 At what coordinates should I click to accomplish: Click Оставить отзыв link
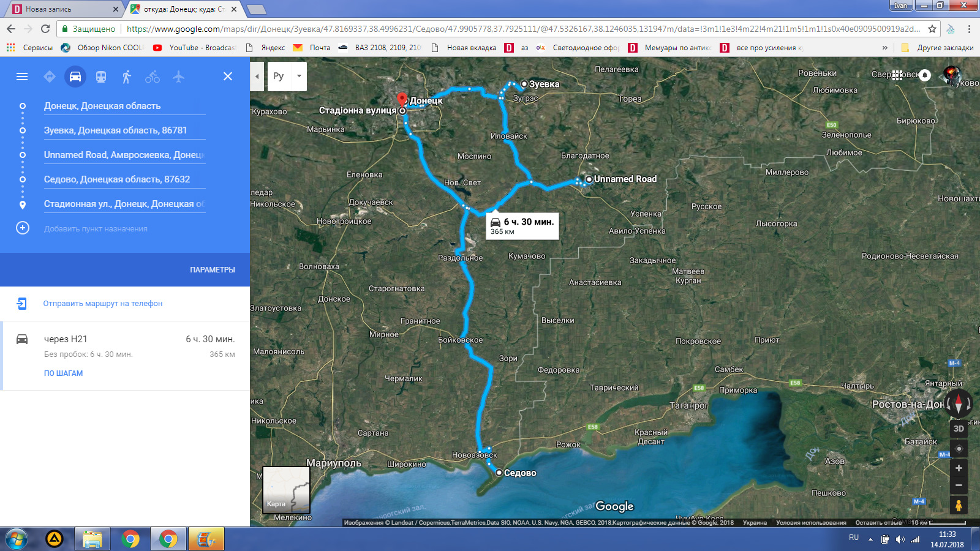[x=878, y=523]
